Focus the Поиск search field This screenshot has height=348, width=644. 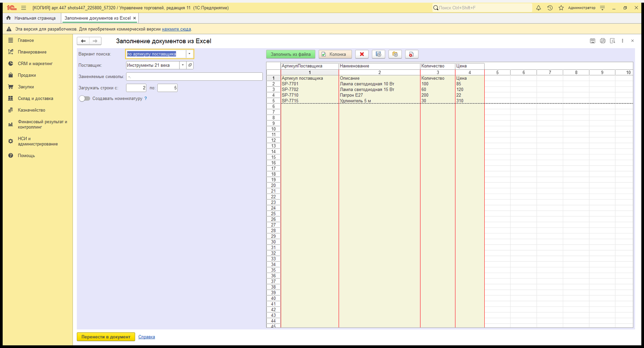pyautogui.click(x=482, y=8)
